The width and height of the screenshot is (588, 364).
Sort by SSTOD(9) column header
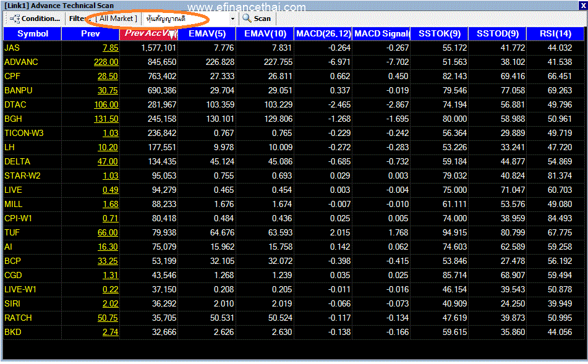(498, 34)
